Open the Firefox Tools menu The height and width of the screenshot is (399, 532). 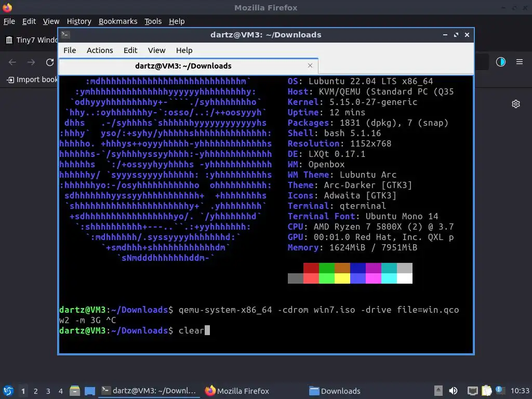coord(153,21)
